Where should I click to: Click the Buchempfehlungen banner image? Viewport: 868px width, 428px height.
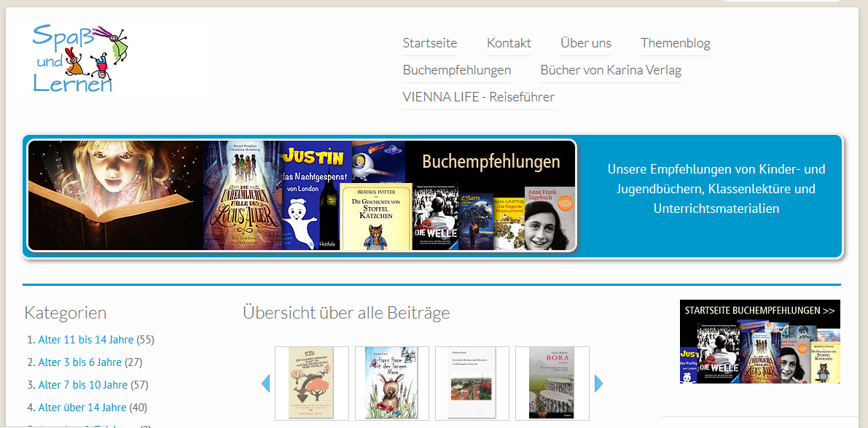point(302,195)
